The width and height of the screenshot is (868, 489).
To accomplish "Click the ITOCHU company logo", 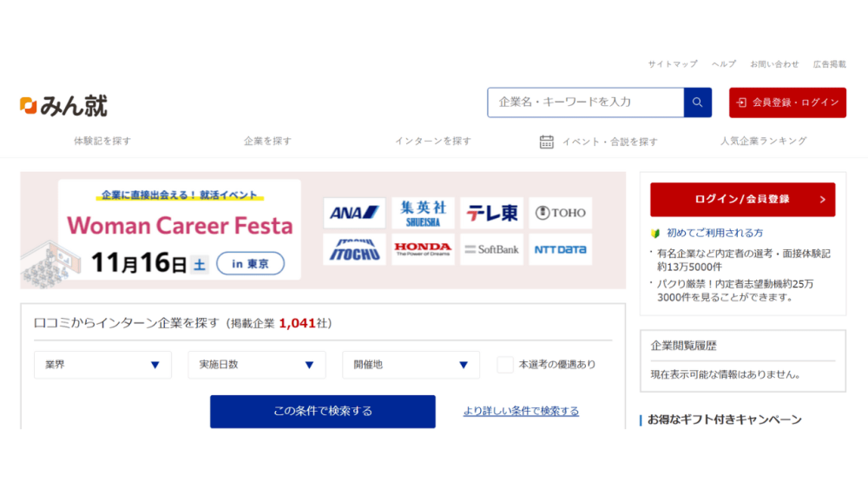I will point(354,250).
